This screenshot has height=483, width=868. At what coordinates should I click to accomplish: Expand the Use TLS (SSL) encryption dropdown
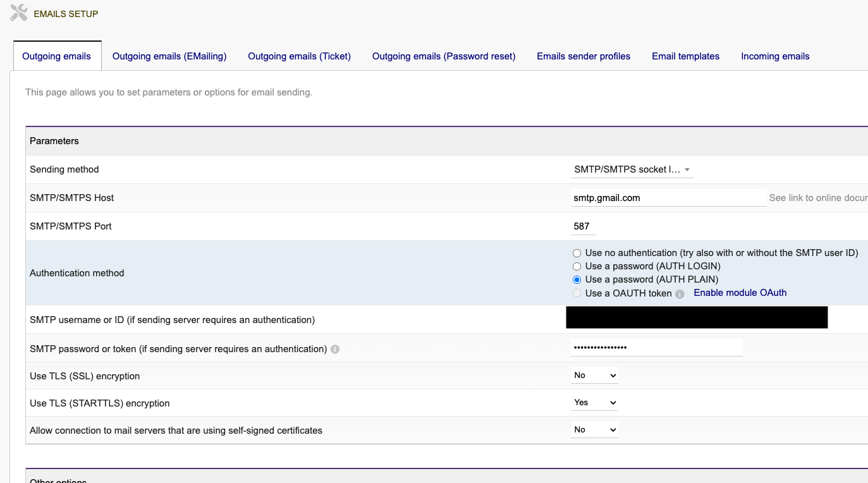tap(594, 376)
